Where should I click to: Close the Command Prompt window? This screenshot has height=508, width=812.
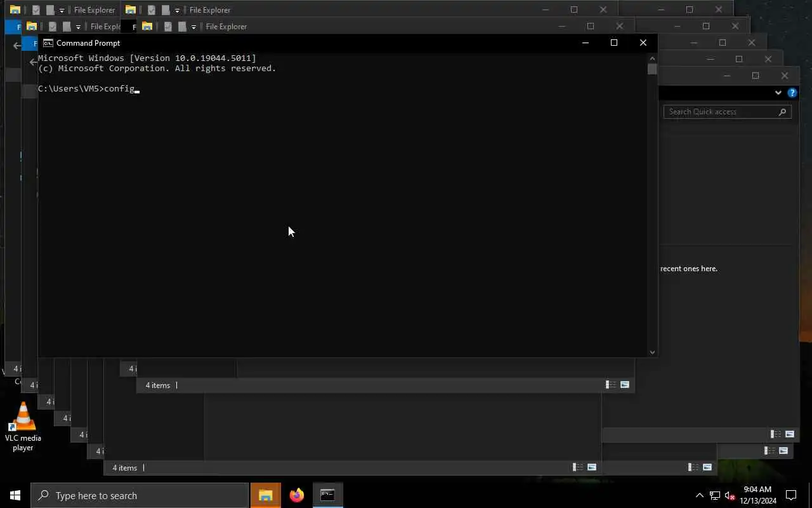click(643, 43)
